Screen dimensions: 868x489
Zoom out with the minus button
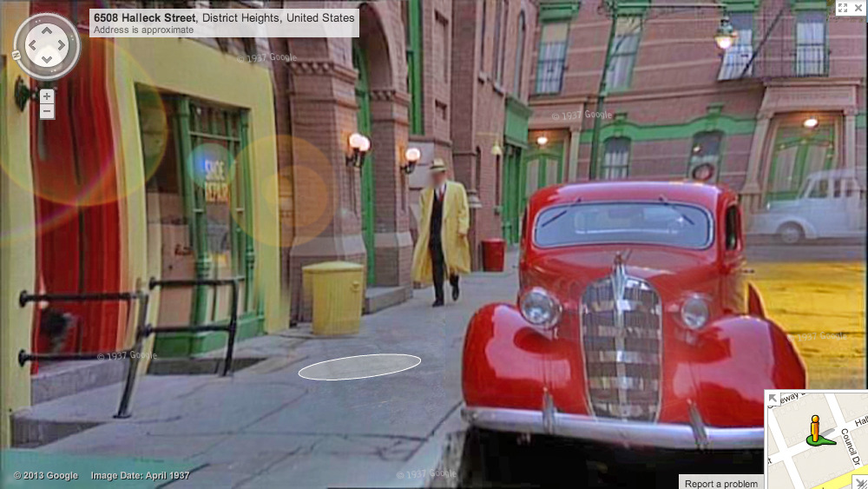click(x=47, y=111)
